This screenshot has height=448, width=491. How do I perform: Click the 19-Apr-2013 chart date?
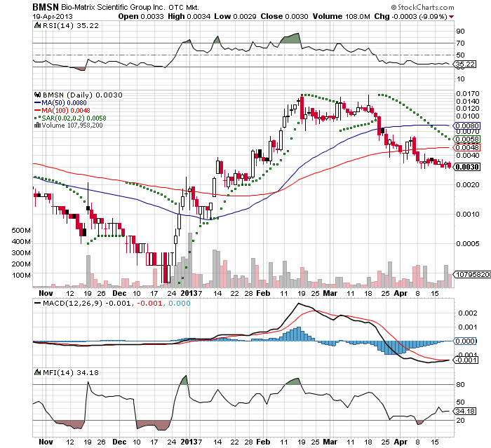pyautogui.click(x=53, y=16)
